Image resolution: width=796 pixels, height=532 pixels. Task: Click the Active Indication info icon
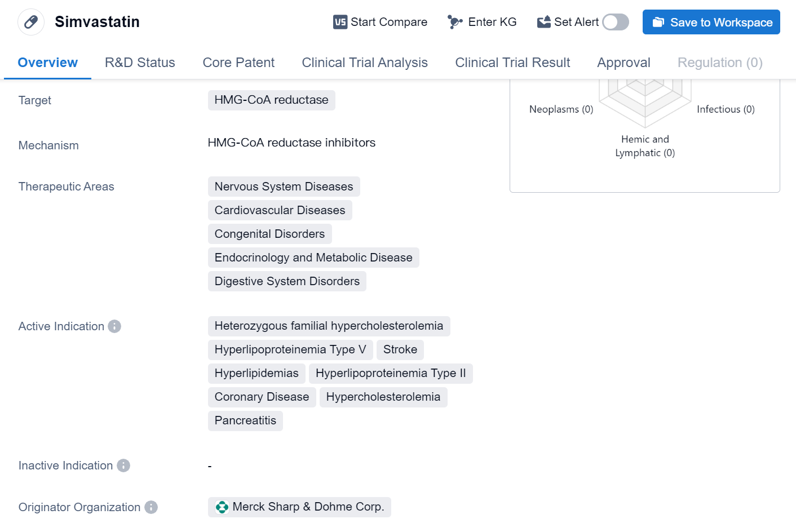114,326
